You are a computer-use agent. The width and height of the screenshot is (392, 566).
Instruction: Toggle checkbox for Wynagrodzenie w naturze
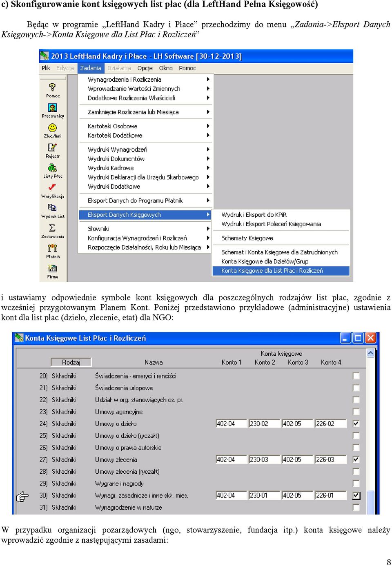click(x=356, y=507)
